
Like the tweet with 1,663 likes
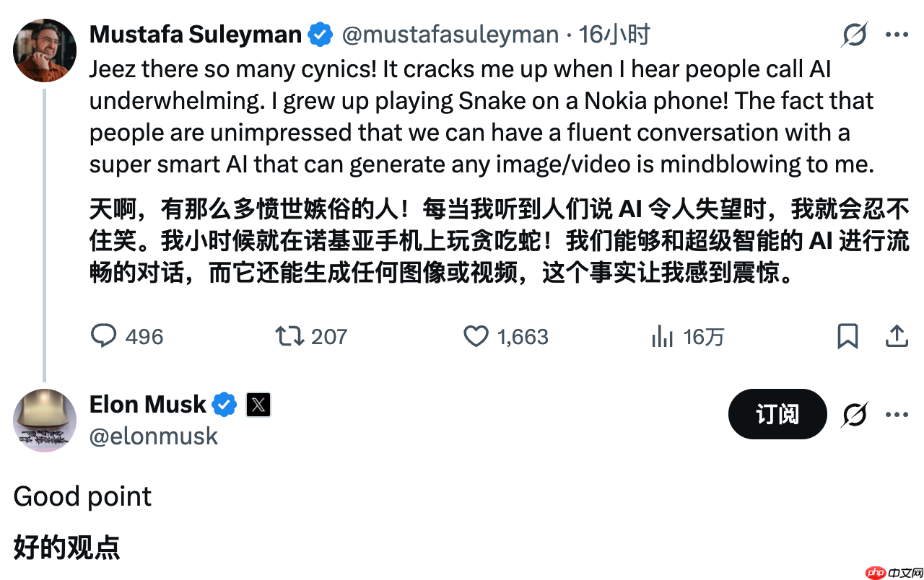coord(476,336)
